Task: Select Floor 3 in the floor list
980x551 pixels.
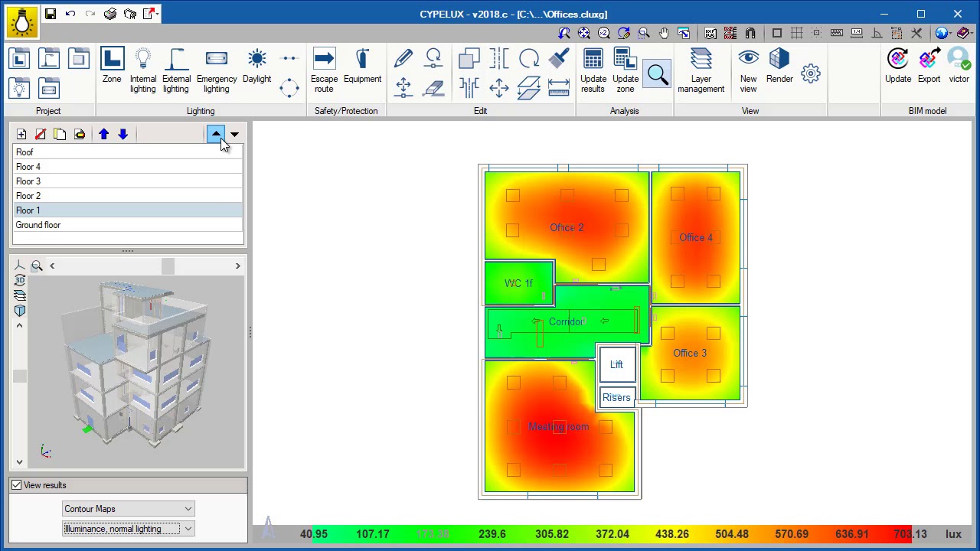Action: tap(28, 181)
